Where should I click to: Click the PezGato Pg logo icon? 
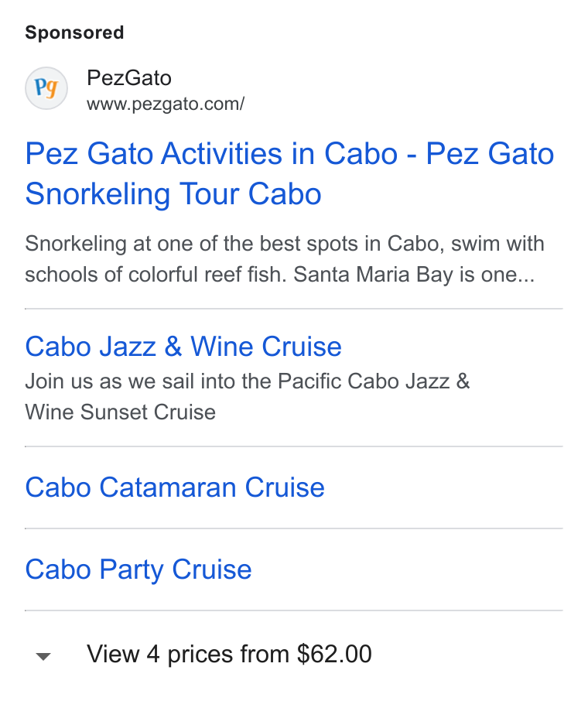[46, 88]
